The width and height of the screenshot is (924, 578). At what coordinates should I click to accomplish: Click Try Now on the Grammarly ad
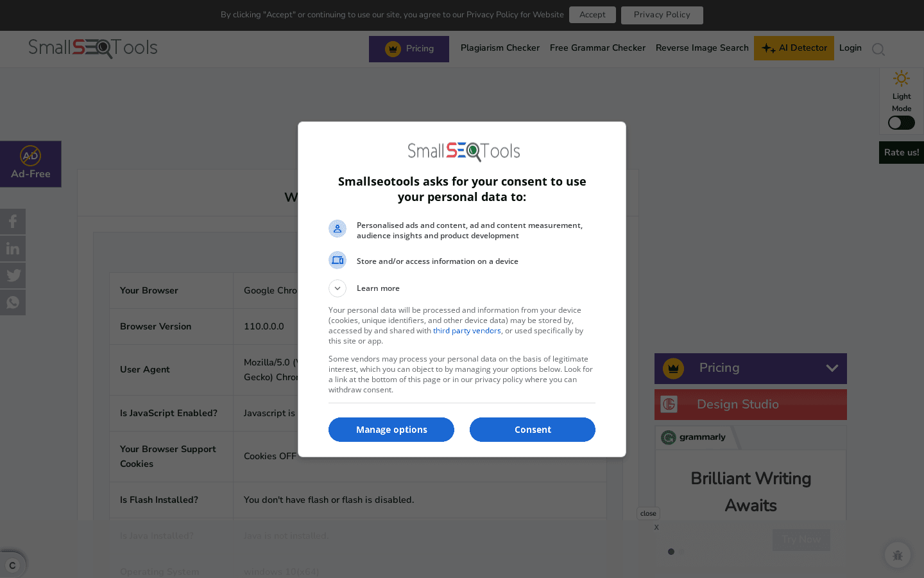point(801,539)
